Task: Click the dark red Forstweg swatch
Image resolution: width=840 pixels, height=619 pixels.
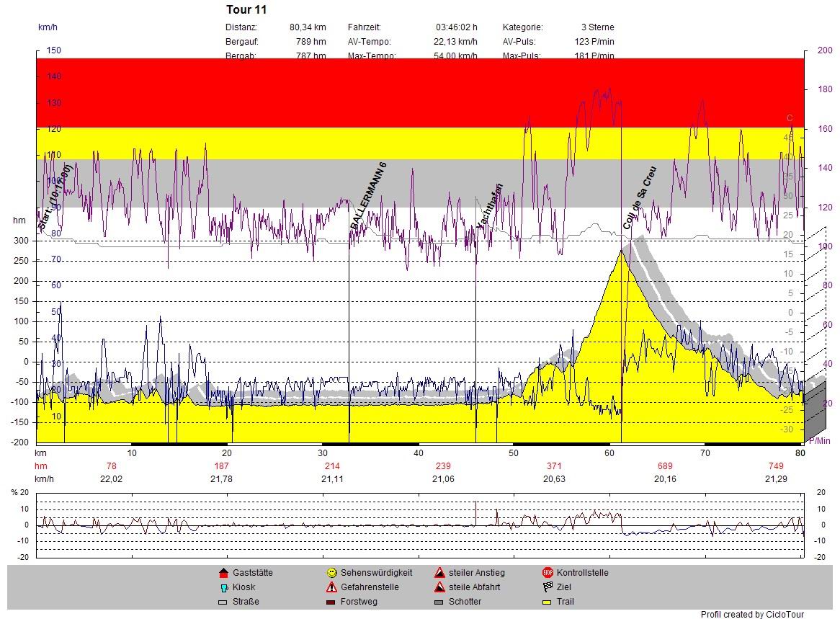Action: point(331,602)
